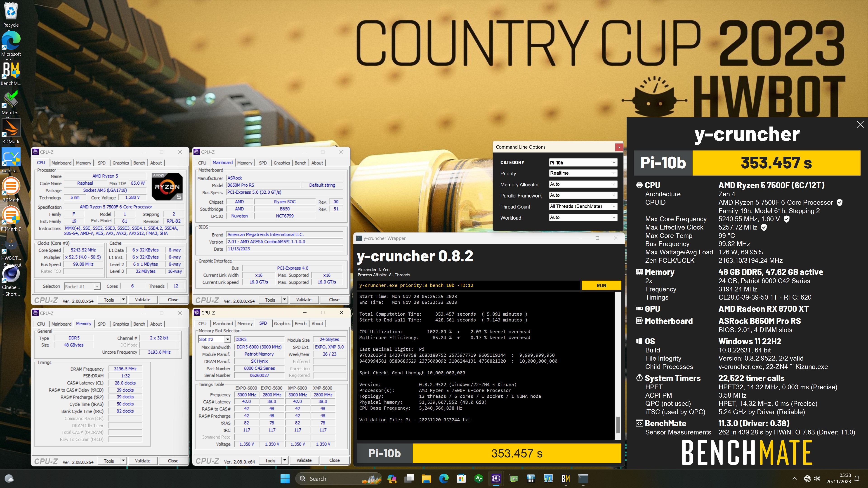Expand Tools dropdown arrow in CPU-Z Memory window
868x488 pixels.
pos(123,461)
